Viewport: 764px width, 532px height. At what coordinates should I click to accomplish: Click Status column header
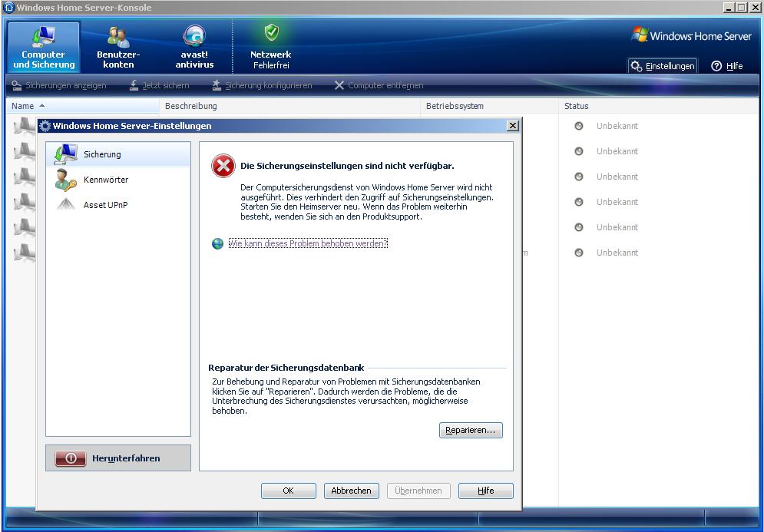pyautogui.click(x=659, y=106)
